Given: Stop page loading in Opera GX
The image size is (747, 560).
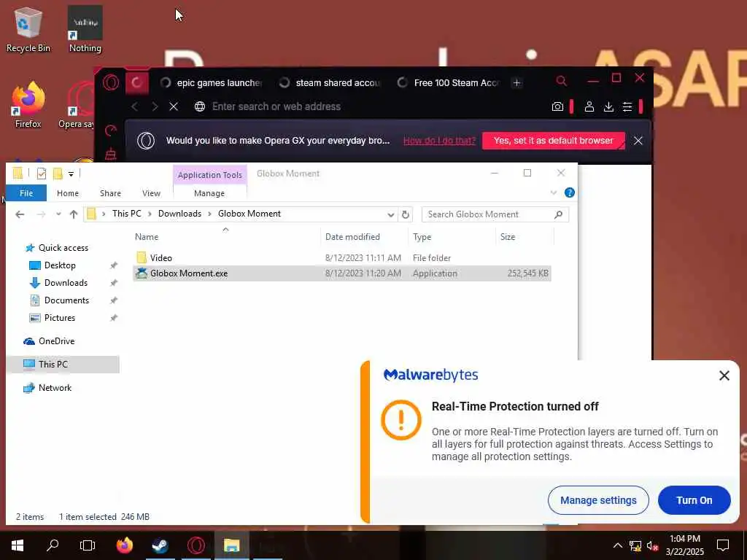Looking at the screenshot, I should 174,106.
